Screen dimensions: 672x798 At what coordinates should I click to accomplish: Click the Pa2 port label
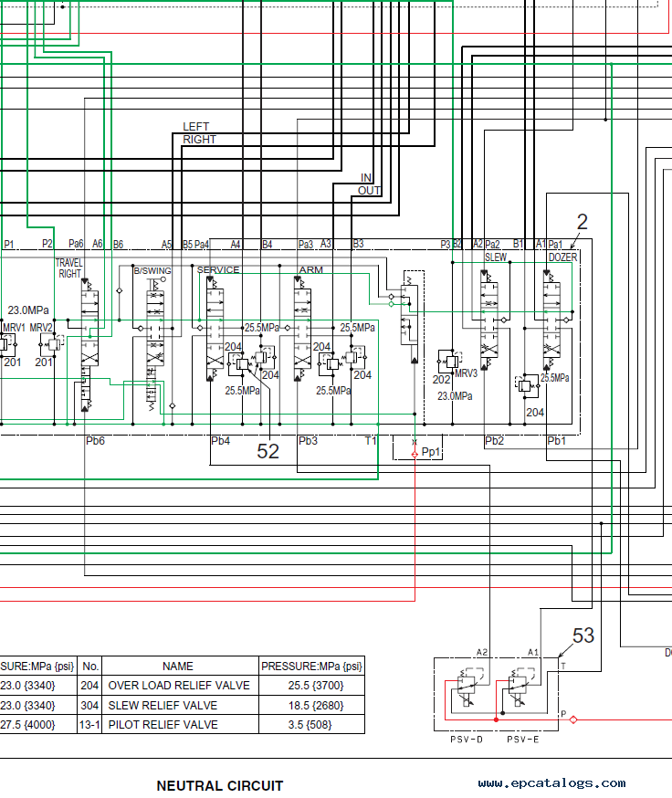coord(492,245)
